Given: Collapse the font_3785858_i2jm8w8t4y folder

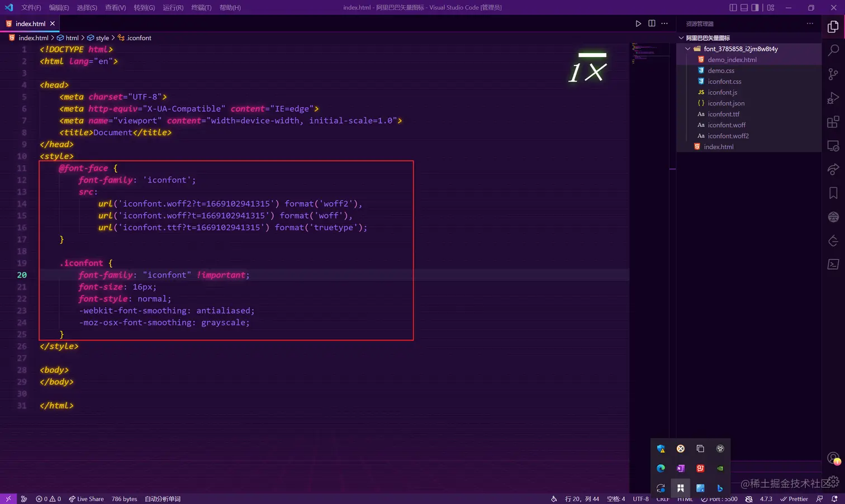Looking at the screenshot, I should [x=749, y=49].
